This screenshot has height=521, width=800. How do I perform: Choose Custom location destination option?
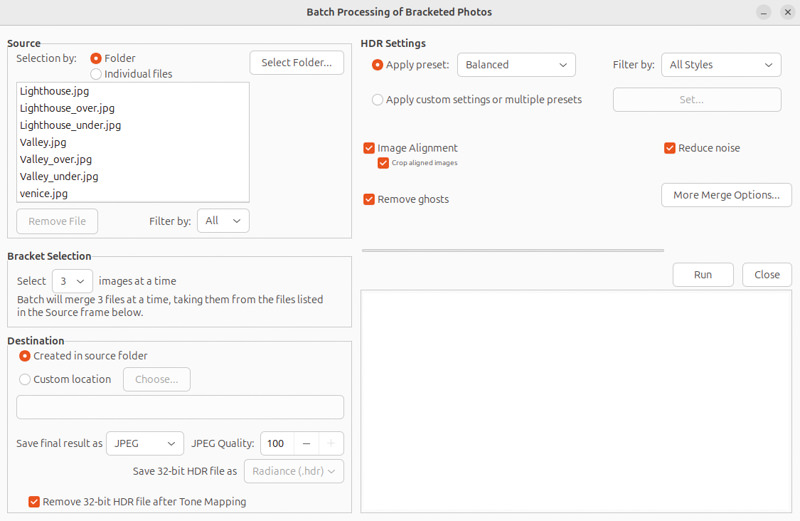pos(25,380)
